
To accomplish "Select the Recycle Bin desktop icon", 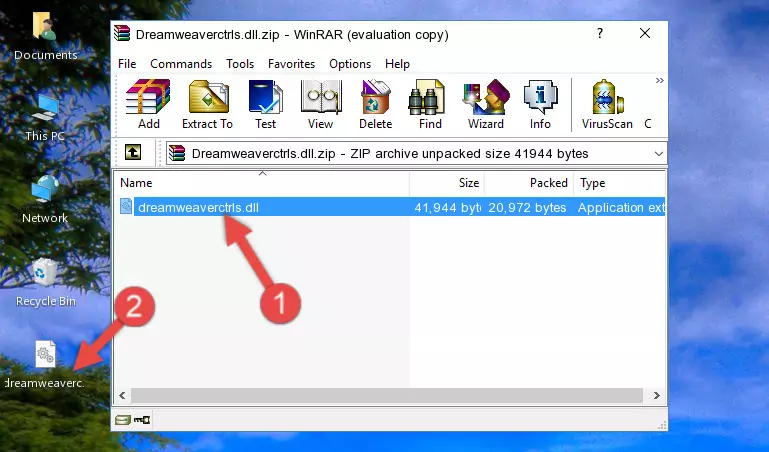I will [x=46, y=282].
